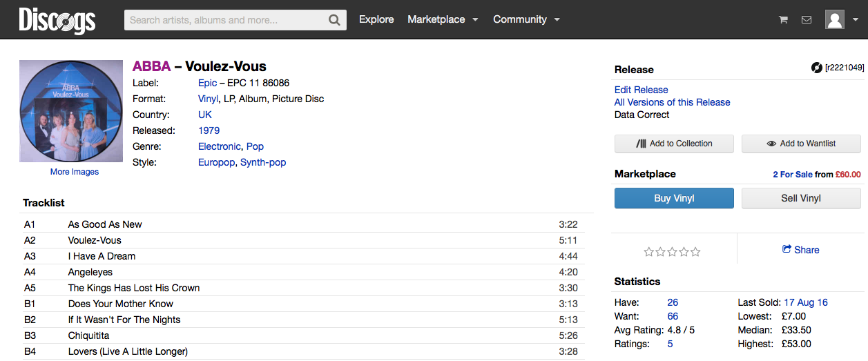Viewport: 868px width, 361px height.
Task: Rate the release two stars
Action: tap(660, 252)
